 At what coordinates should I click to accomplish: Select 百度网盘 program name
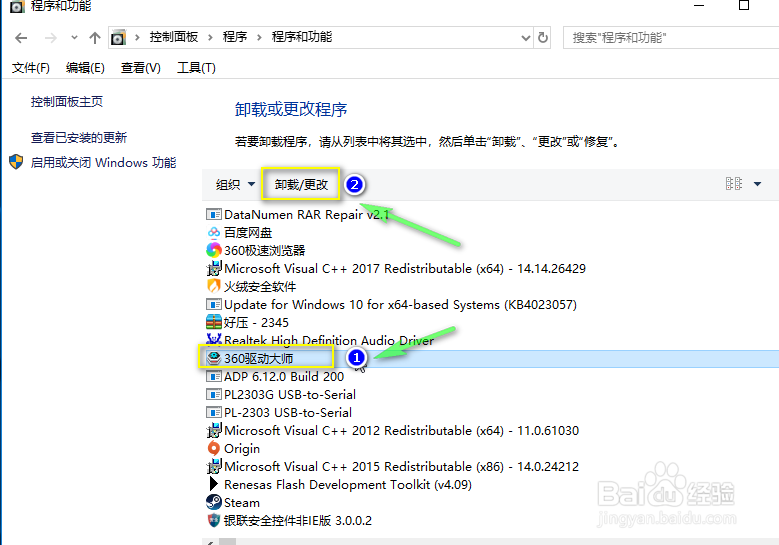[x=248, y=233]
